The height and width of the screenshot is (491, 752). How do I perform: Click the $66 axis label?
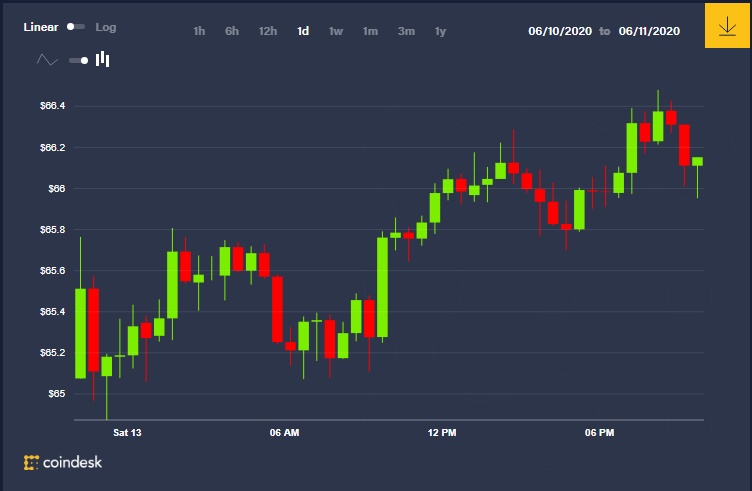tap(57, 188)
